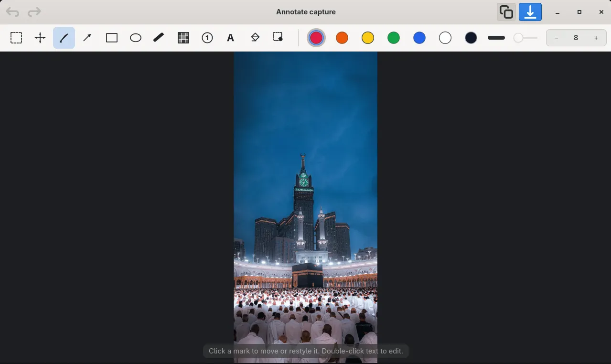The height and width of the screenshot is (364, 611).
Task: Undo the last annotation
Action: point(13,12)
